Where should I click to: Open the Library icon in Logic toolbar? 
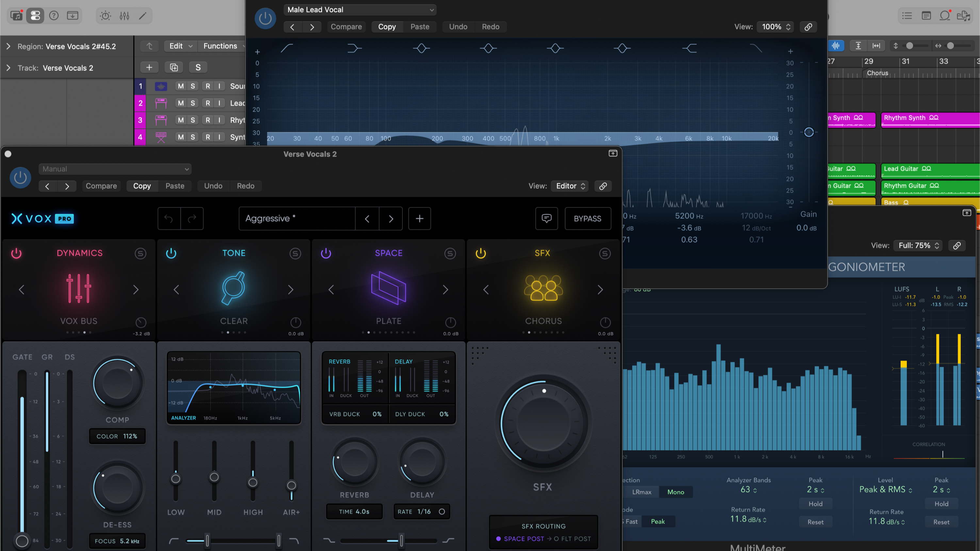(x=17, y=16)
